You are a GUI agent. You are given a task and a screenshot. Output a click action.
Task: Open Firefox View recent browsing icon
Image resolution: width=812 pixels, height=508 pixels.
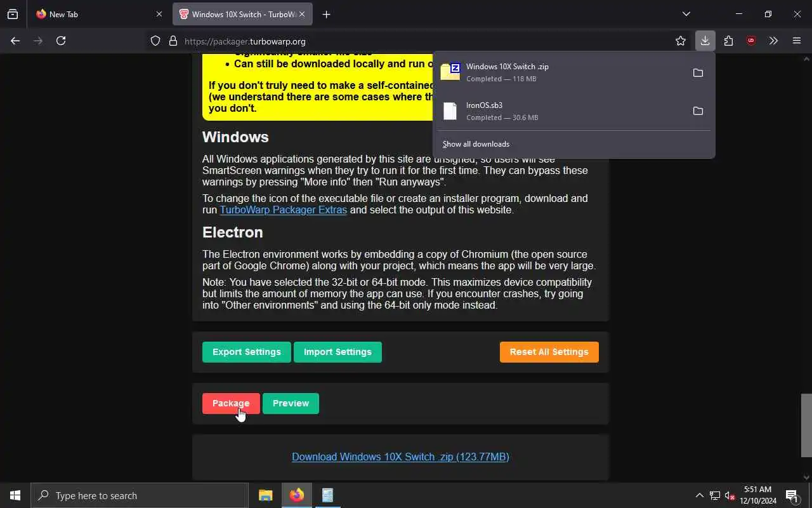[13, 14]
